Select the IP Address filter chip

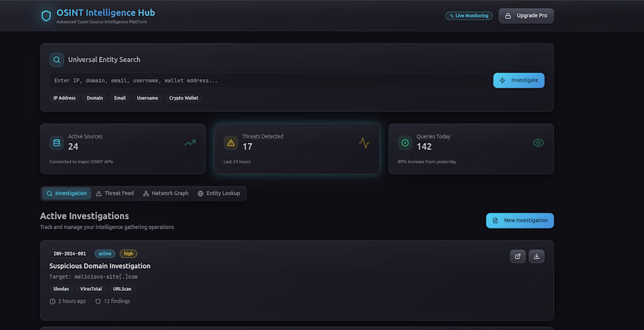tap(64, 98)
